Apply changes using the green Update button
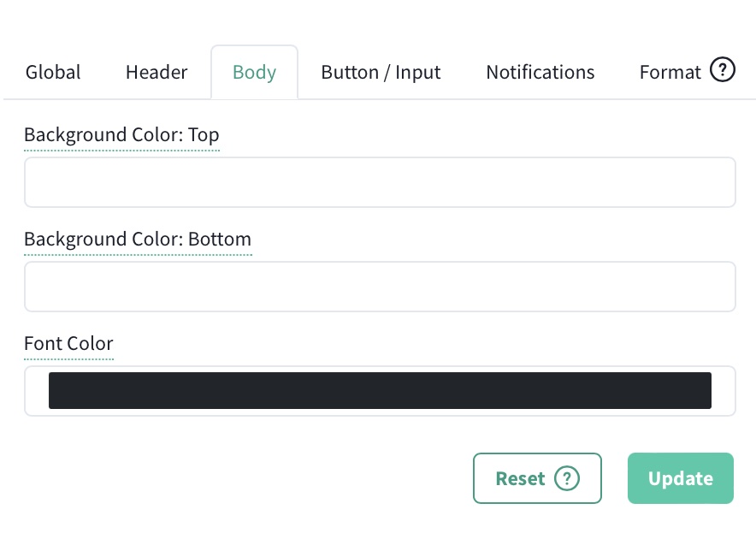756x551 pixels. tap(681, 478)
